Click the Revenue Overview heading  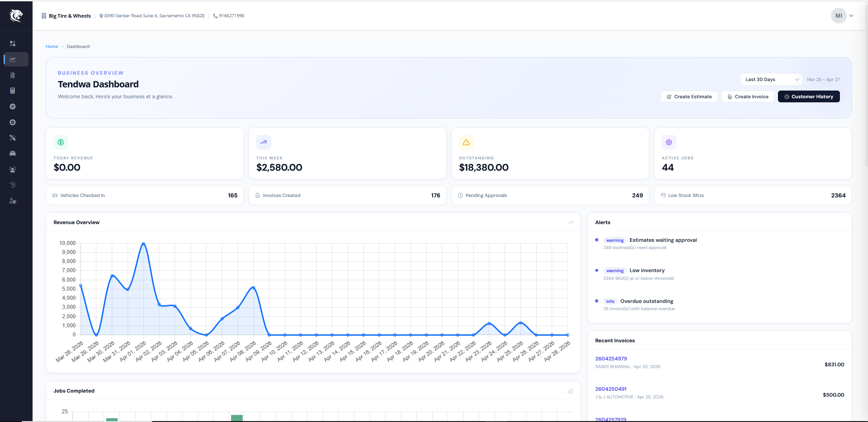point(76,222)
